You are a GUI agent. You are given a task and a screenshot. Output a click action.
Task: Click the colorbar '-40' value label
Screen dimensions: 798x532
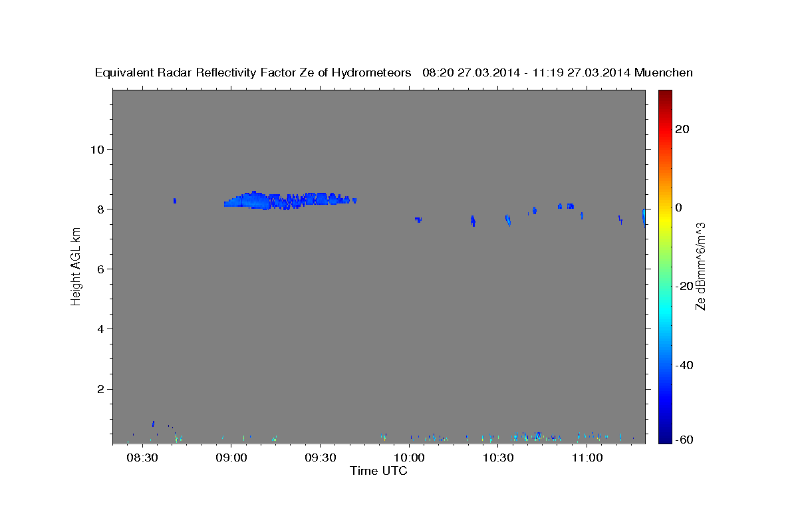point(684,365)
